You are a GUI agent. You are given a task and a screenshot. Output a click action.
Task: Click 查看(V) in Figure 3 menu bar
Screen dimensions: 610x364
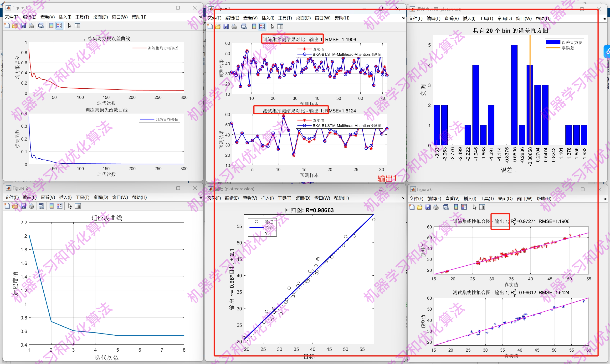point(250,18)
